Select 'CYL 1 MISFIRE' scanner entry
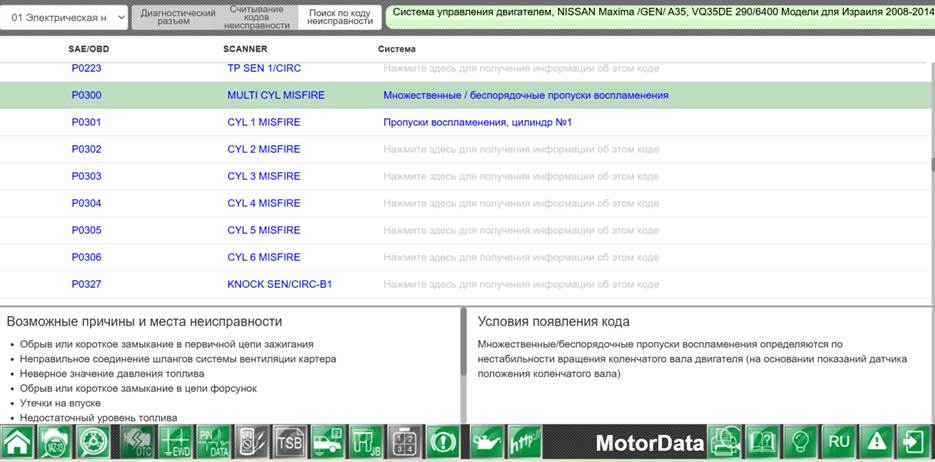Screen dimensions: 935x462 (x=264, y=122)
